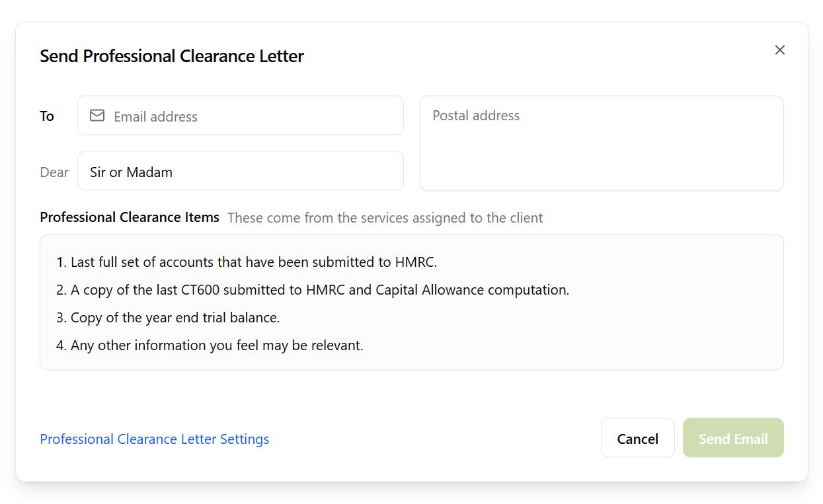Screen dimensions: 823x504
Task: Open Professional Clearance Letter Settings
Action: point(154,439)
